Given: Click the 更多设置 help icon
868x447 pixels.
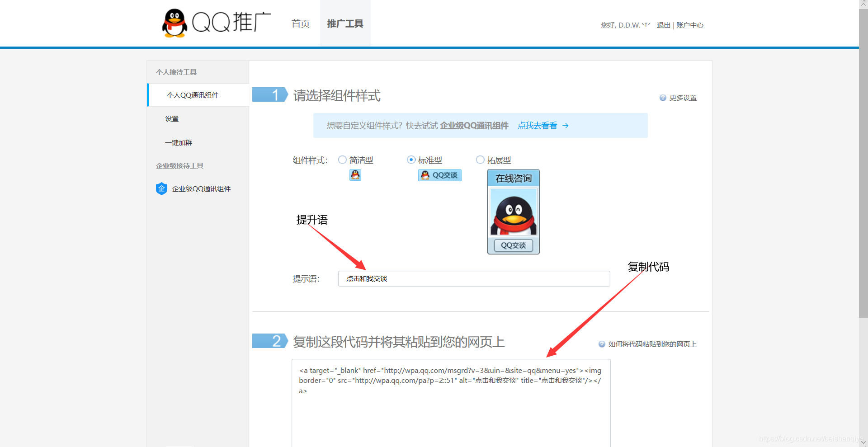Looking at the screenshot, I should click(663, 98).
